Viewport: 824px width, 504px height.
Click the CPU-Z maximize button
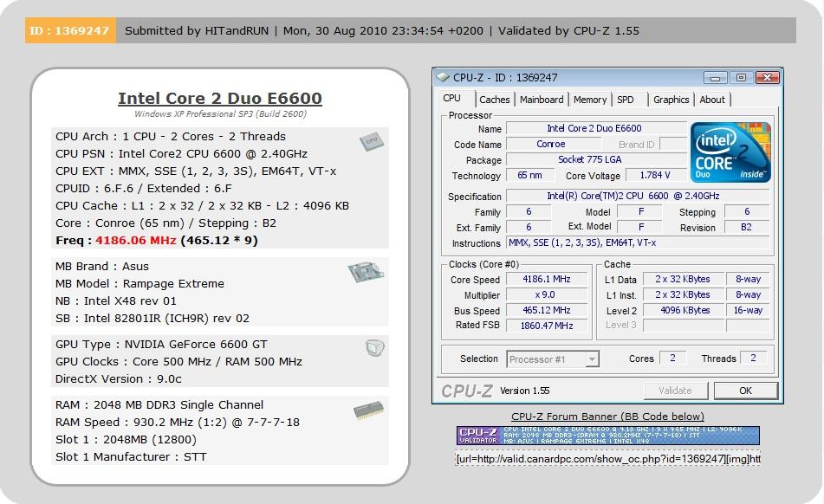click(741, 78)
